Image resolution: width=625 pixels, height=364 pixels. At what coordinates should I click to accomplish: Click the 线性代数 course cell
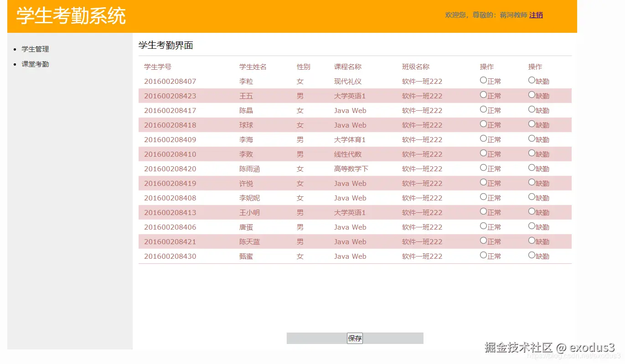pos(348,154)
